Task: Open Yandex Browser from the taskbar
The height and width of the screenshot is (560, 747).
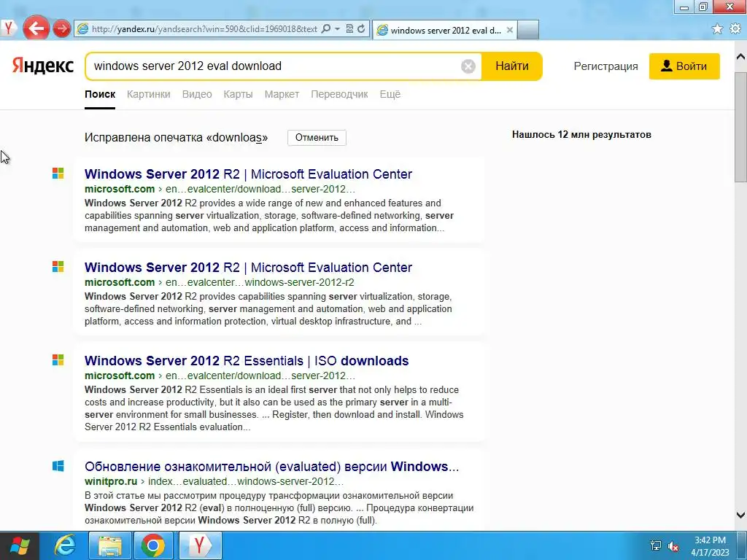Action: pyautogui.click(x=200, y=545)
